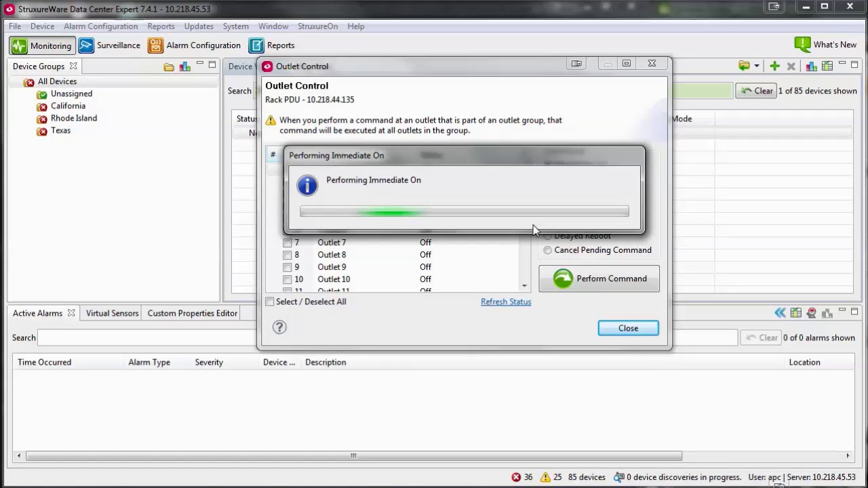Click green folder arrow icon in Device View
868x488 pixels.
pos(744,66)
